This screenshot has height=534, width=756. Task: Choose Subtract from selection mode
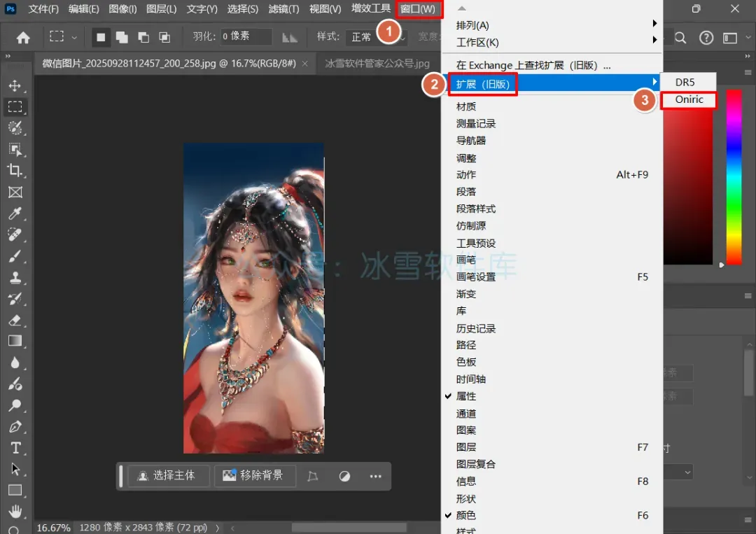click(143, 37)
